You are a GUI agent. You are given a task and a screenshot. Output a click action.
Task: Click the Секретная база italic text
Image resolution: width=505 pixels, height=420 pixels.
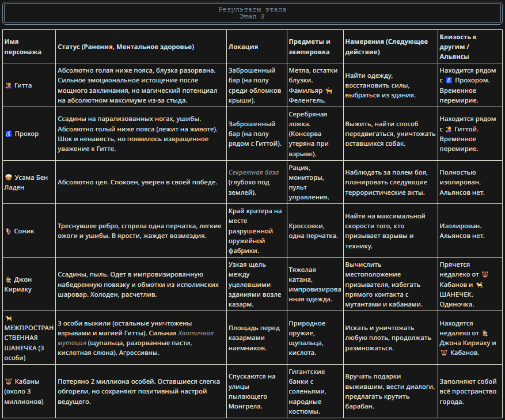pos(253,172)
